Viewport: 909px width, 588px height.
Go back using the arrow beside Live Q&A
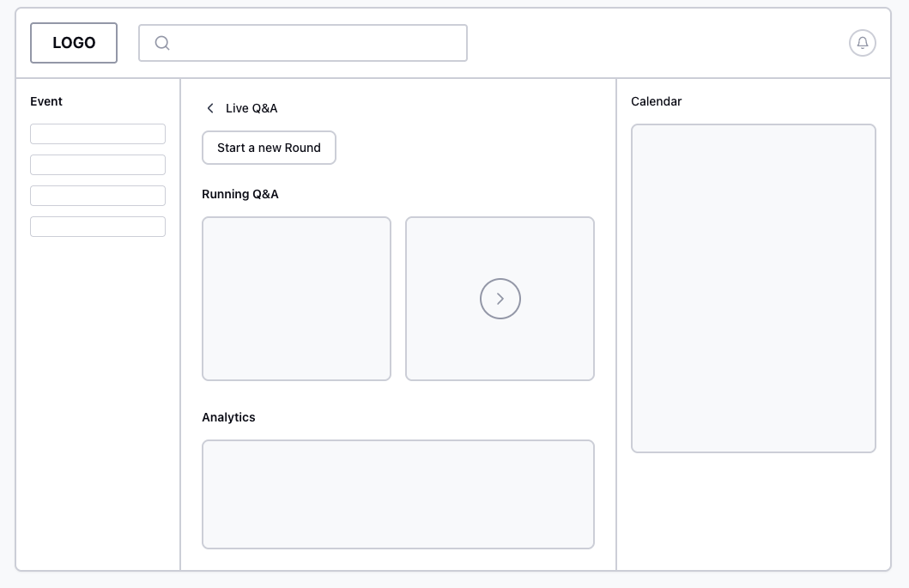tap(210, 108)
